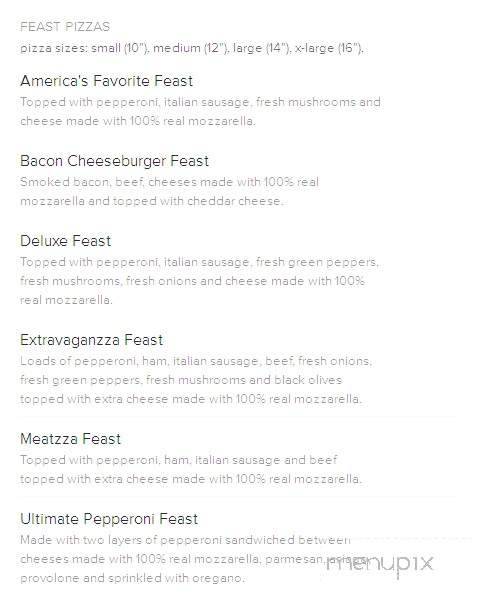Click the pizza sizes description line
Screen dimensions: 500x604
point(191,48)
